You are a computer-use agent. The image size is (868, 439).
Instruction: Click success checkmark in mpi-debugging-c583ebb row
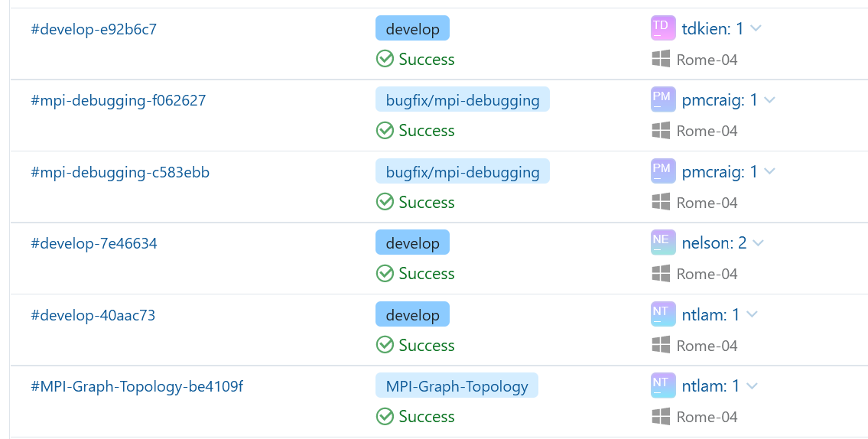coord(385,202)
